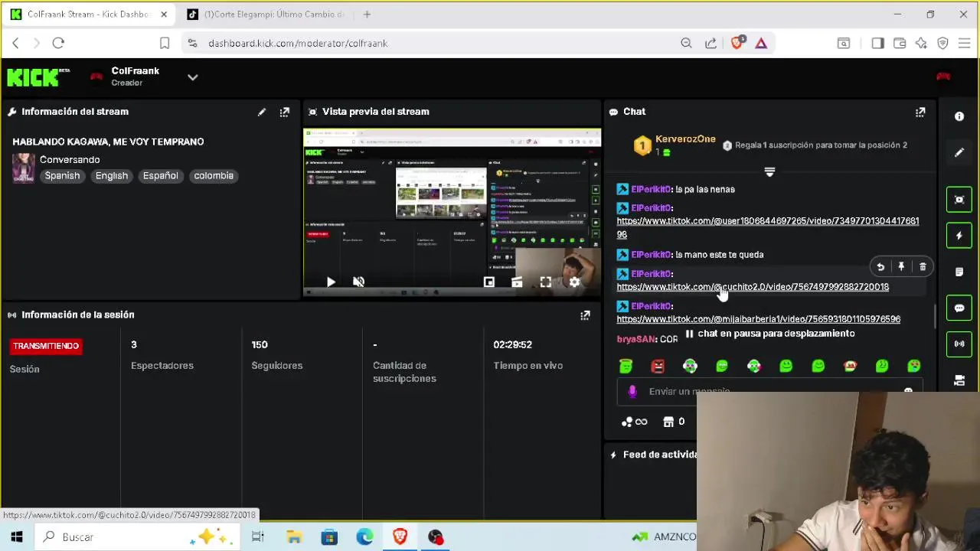Open Brave Rewards triangle icon
Viewport: 980px width, 551px height.
[761, 44]
